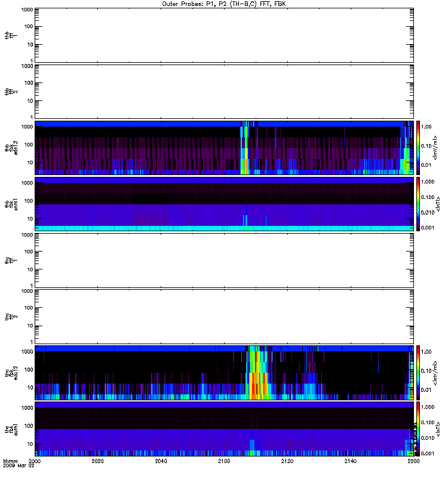The image size is (448, 478).
Task: Click the mV/m unit label of thc edc12 colorbar
Action: coord(435,373)
